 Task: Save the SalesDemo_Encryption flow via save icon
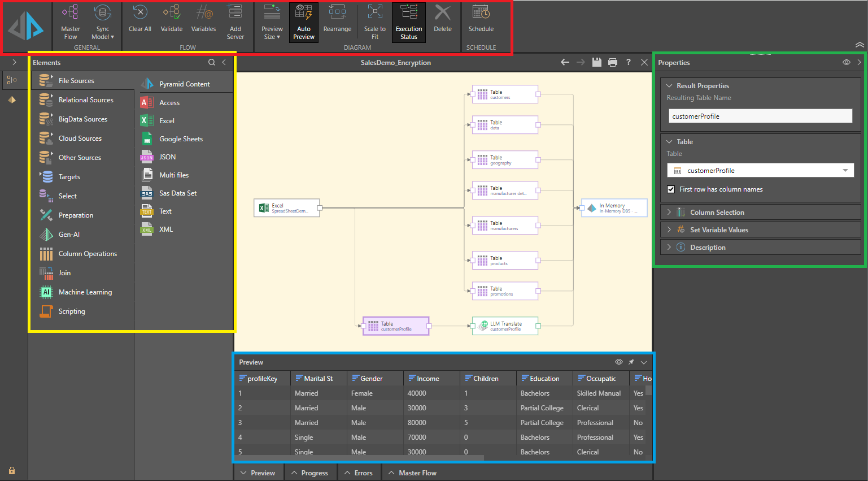(x=596, y=62)
